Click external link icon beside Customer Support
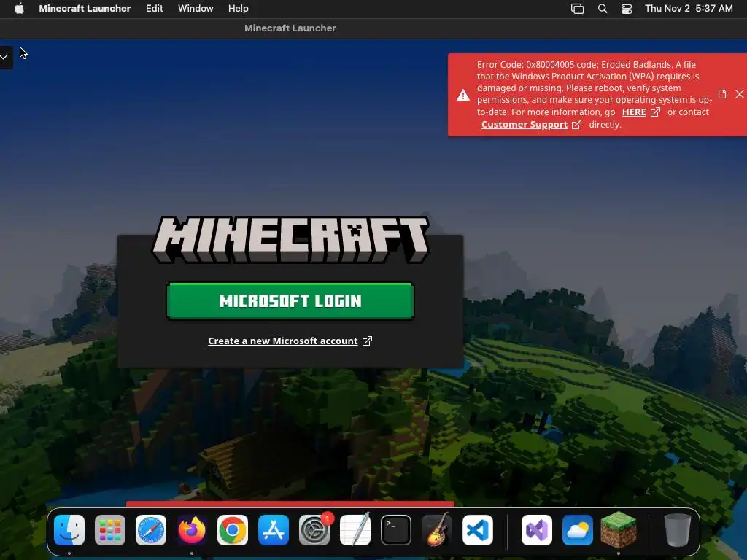Screen dimensions: 747x560 576,124
